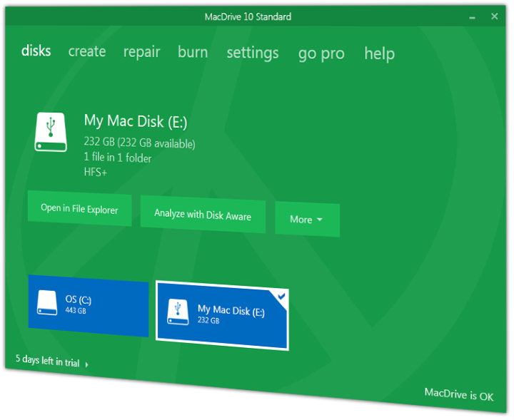Click the My Mac Disk (E:) heading
Image resolution: width=514 pixels, height=420 pixels.
click(x=136, y=121)
